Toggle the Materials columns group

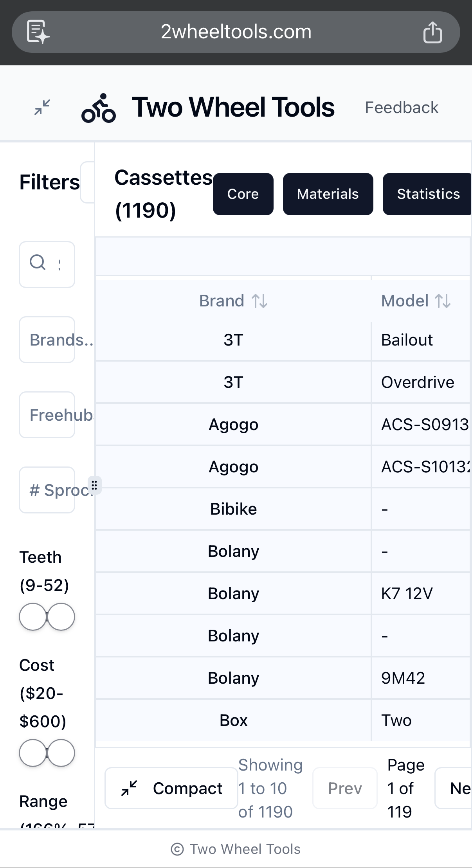coord(328,194)
